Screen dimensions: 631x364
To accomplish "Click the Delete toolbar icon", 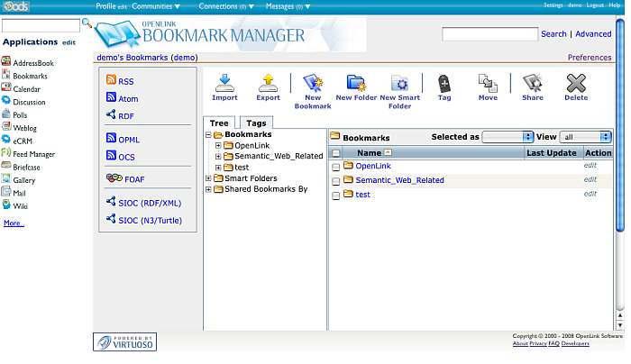I will point(576,83).
